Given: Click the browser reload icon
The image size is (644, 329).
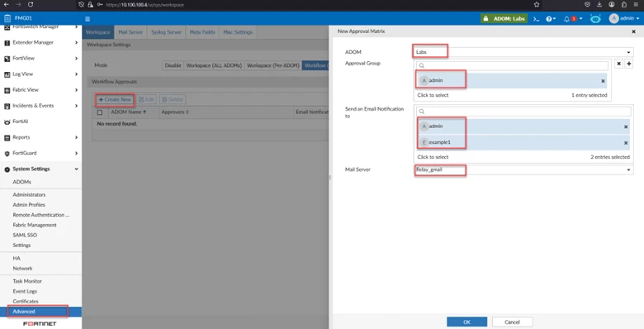Looking at the screenshot, I should pos(31,4).
